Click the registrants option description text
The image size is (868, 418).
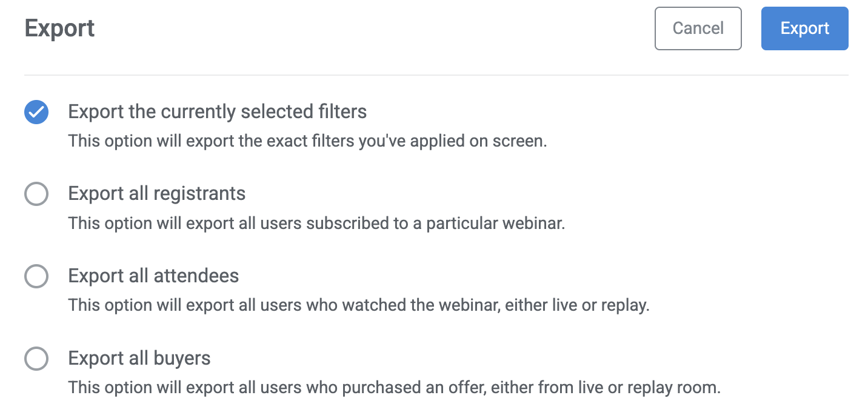(316, 223)
